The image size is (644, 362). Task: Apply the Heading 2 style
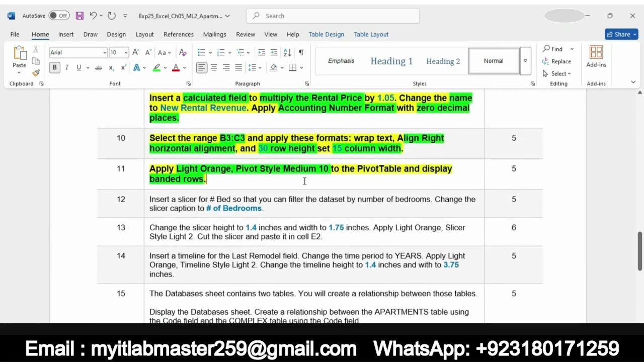click(443, 61)
